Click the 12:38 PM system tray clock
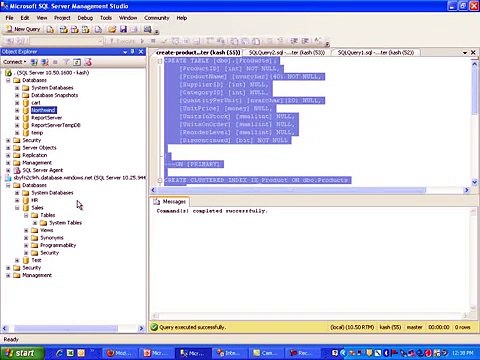The width and height of the screenshot is (480, 360). 463,353
